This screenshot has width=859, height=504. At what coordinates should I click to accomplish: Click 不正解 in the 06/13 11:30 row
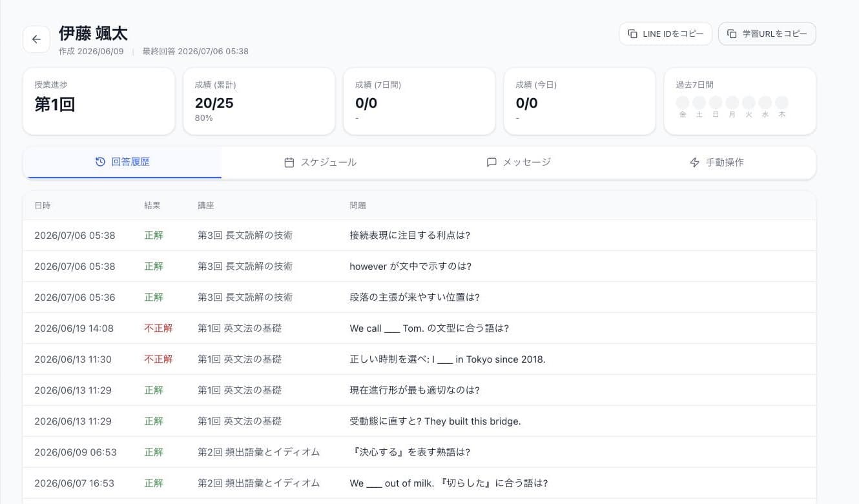(158, 359)
